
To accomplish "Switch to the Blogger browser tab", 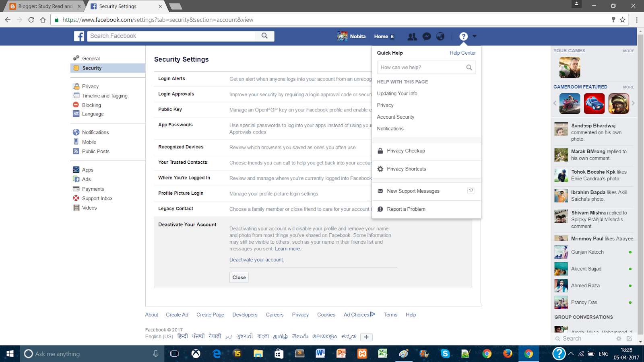I will coord(45,6).
